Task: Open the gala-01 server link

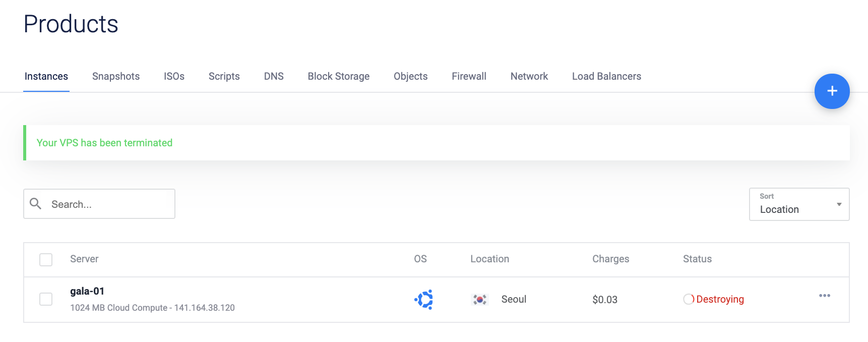Action: (x=87, y=291)
